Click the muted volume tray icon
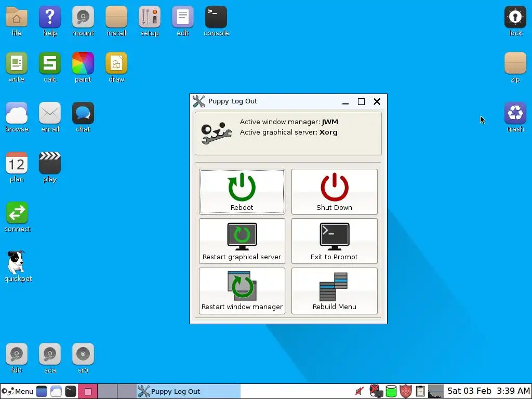532x399 pixels. [x=359, y=392]
